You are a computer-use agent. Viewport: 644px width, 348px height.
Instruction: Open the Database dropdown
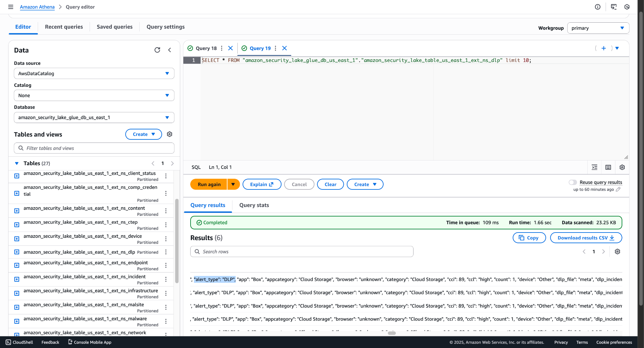coord(94,117)
